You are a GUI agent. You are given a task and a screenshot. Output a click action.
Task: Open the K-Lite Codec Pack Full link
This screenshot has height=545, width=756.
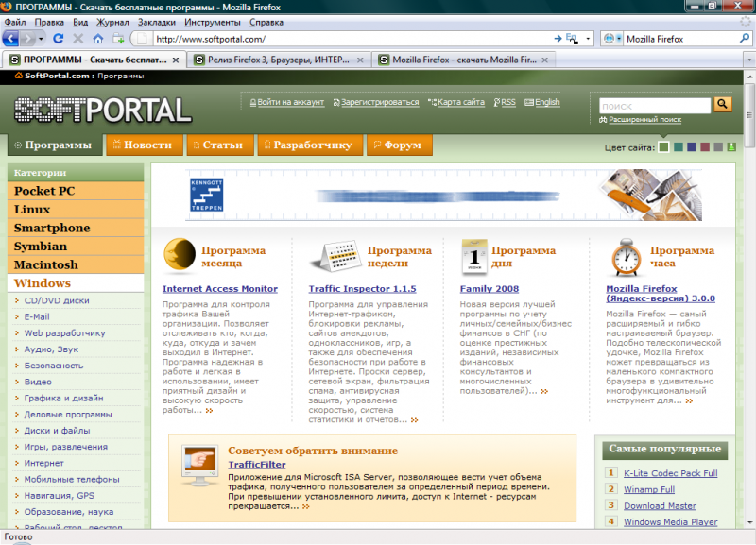tap(671, 473)
